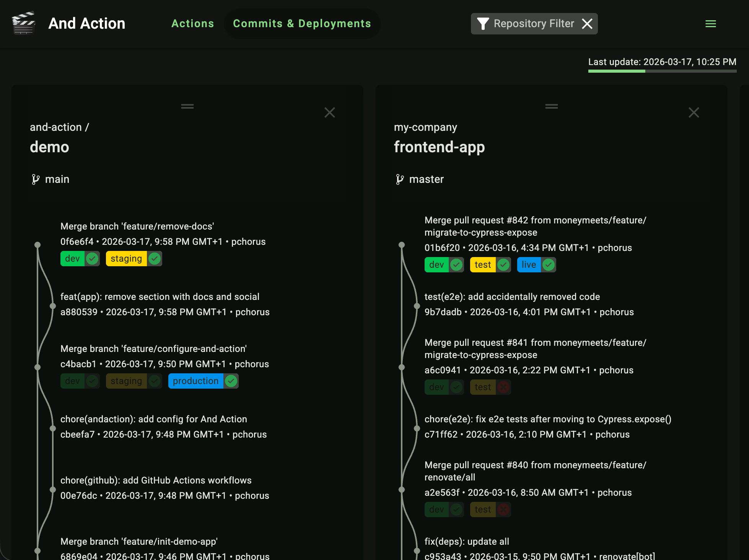Expand the dev deployment badge on commit 01b6f20
The height and width of the screenshot is (560, 749).
point(436,264)
